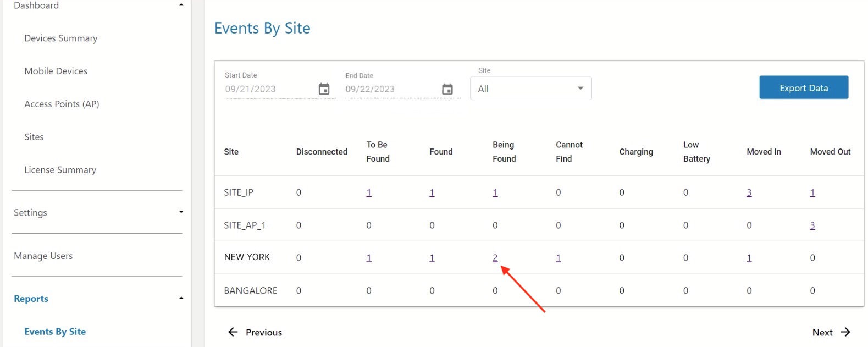Image resolution: width=868 pixels, height=347 pixels.
Task: Open the Site dropdown set to All
Action: (x=531, y=89)
